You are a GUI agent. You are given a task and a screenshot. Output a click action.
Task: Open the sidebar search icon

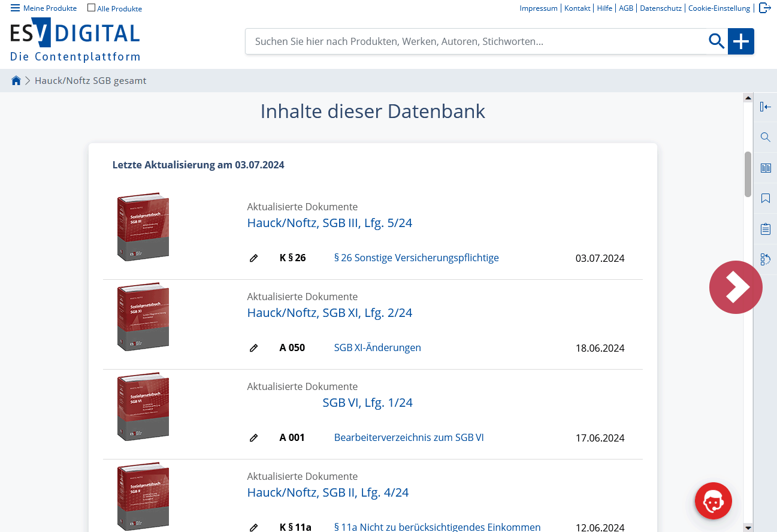click(765, 137)
